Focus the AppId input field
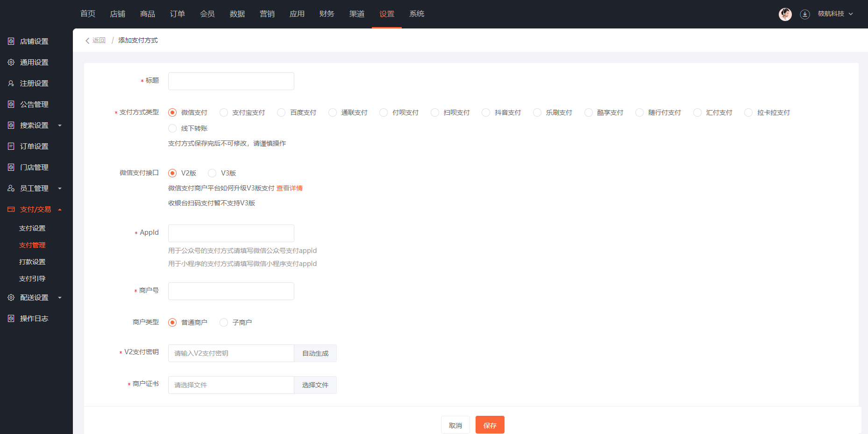Screen dimensions: 868x434 pos(231,233)
